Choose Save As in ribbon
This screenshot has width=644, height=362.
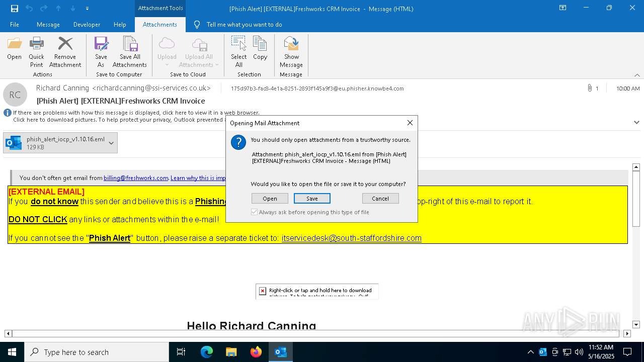[x=101, y=52]
